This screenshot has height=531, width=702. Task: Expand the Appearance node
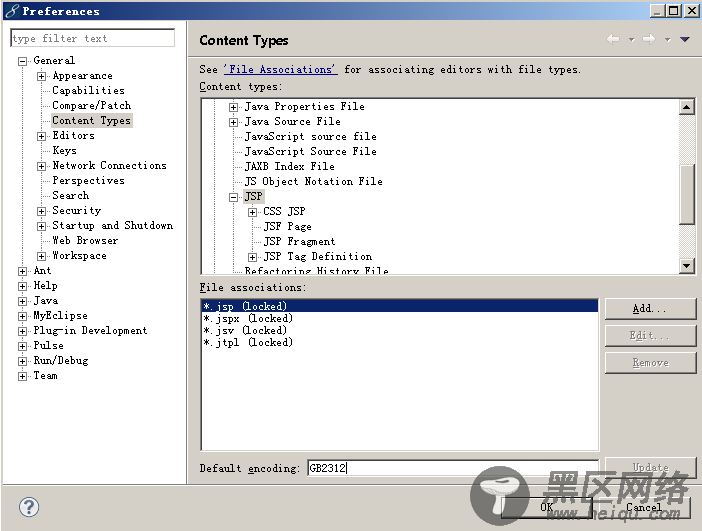coord(41,76)
